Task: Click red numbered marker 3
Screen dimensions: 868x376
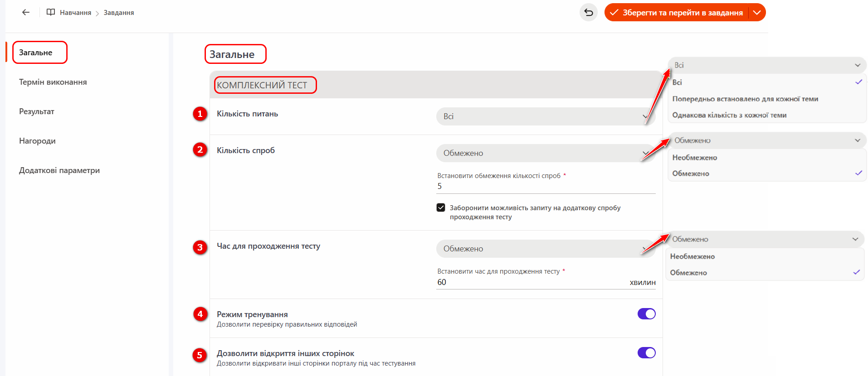Action: click(x=200, y=247)
